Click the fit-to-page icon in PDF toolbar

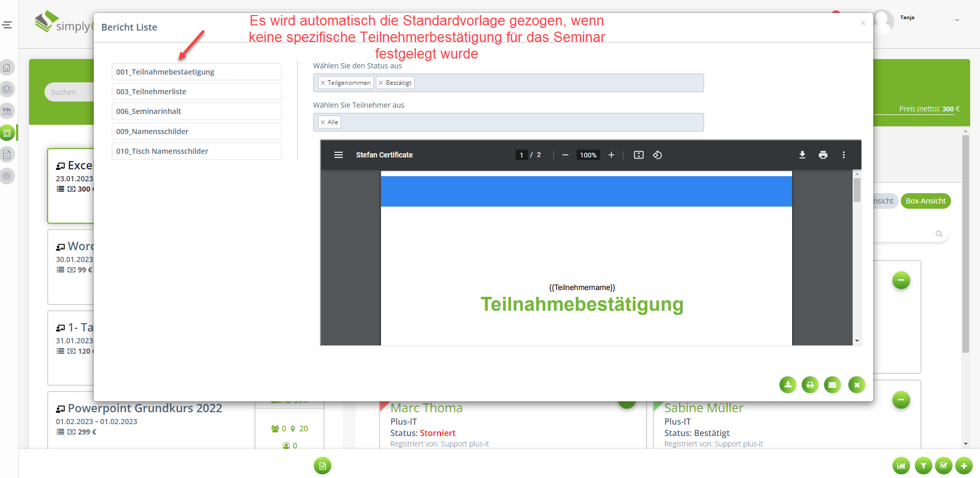pyautogui.click(x=638, y=155)
